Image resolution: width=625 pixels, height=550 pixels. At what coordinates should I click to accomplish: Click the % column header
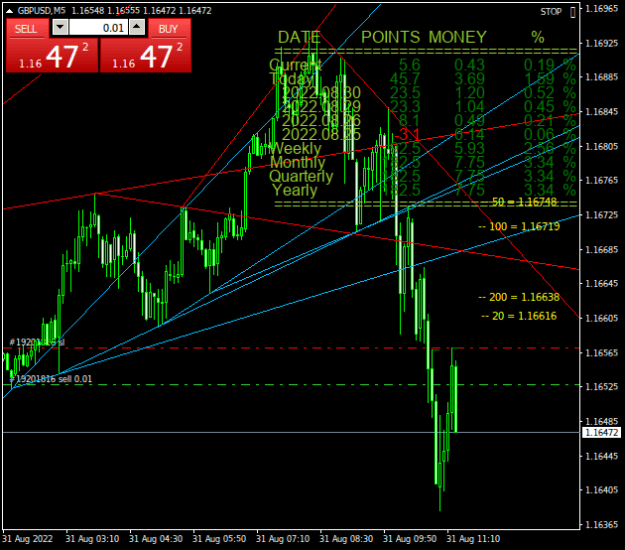538,37
